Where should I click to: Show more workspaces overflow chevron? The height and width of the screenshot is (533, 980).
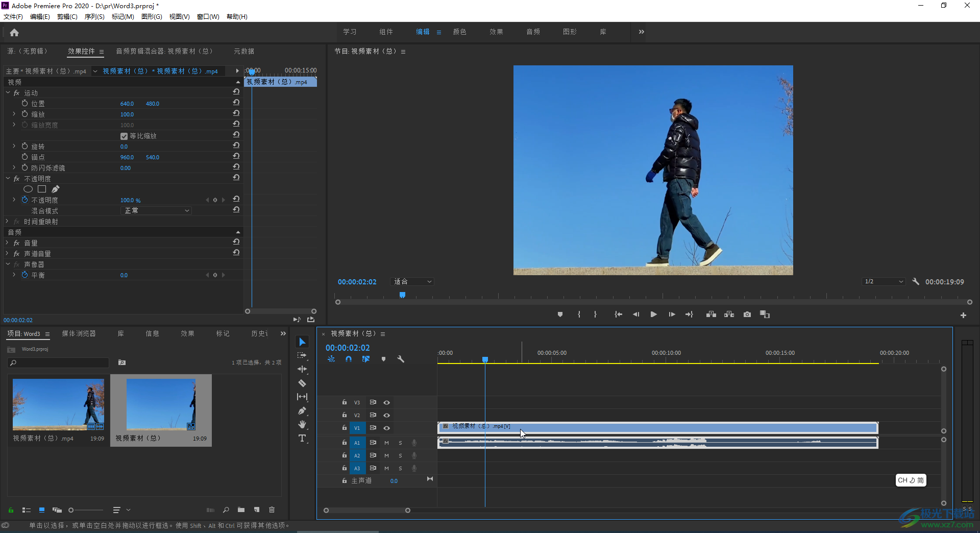click(641, 32)
